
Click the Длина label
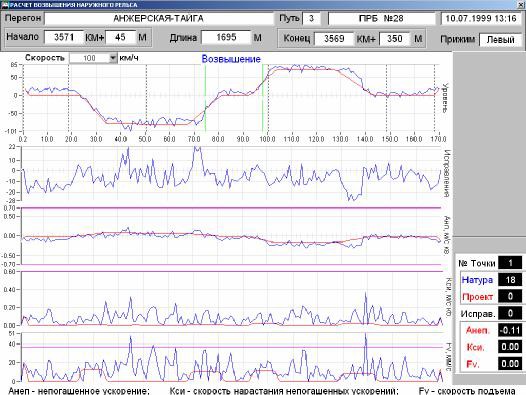point(183,38)
